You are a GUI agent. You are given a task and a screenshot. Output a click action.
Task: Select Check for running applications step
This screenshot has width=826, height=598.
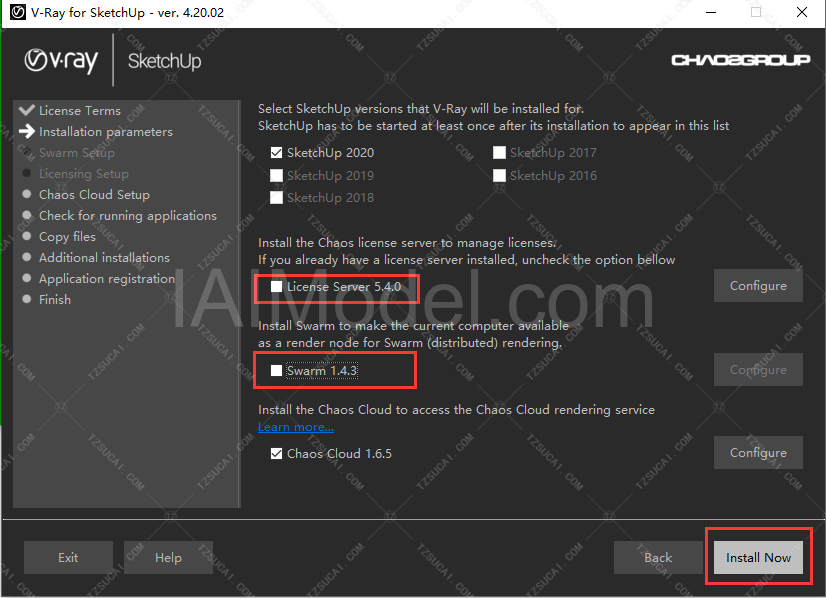point(127,215)
